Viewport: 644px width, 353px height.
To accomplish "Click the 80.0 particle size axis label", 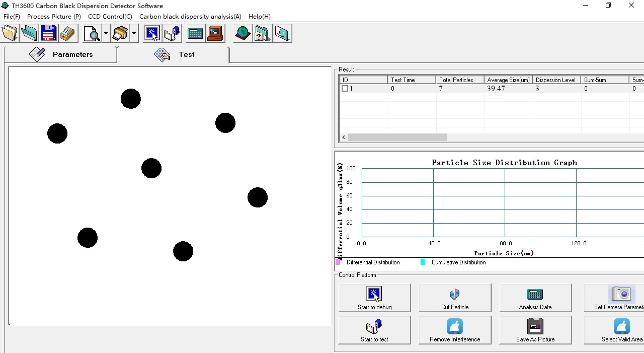I will tap(506, 243).
